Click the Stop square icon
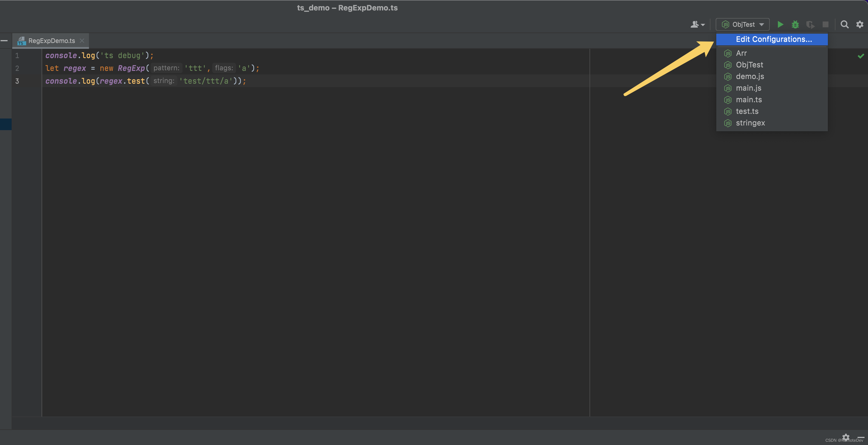 (x=826, y=25)
